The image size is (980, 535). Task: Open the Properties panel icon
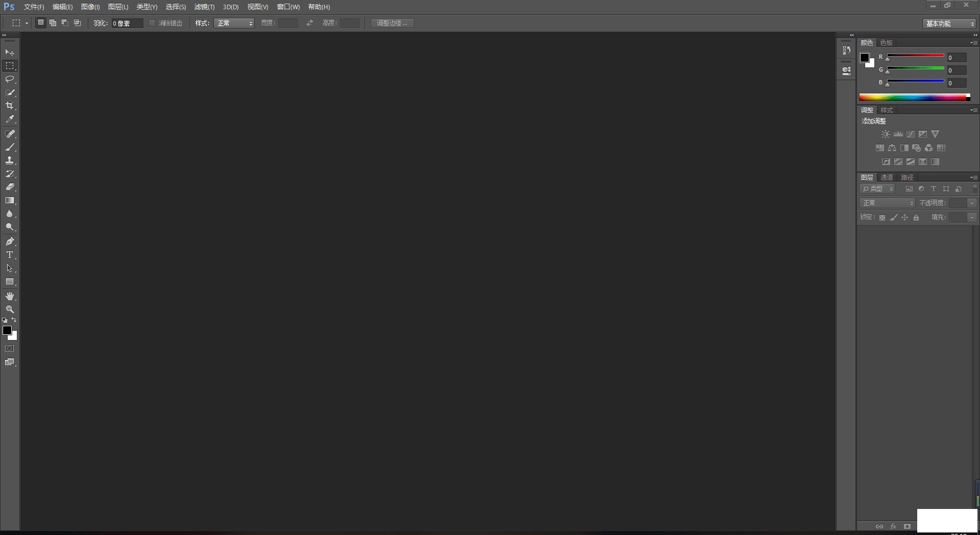[x=846, y=71]
